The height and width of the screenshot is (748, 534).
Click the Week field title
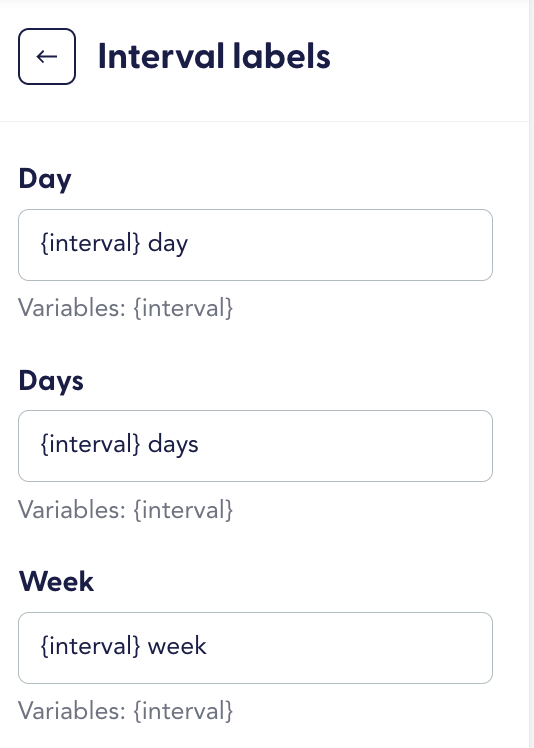click(56, 582)
